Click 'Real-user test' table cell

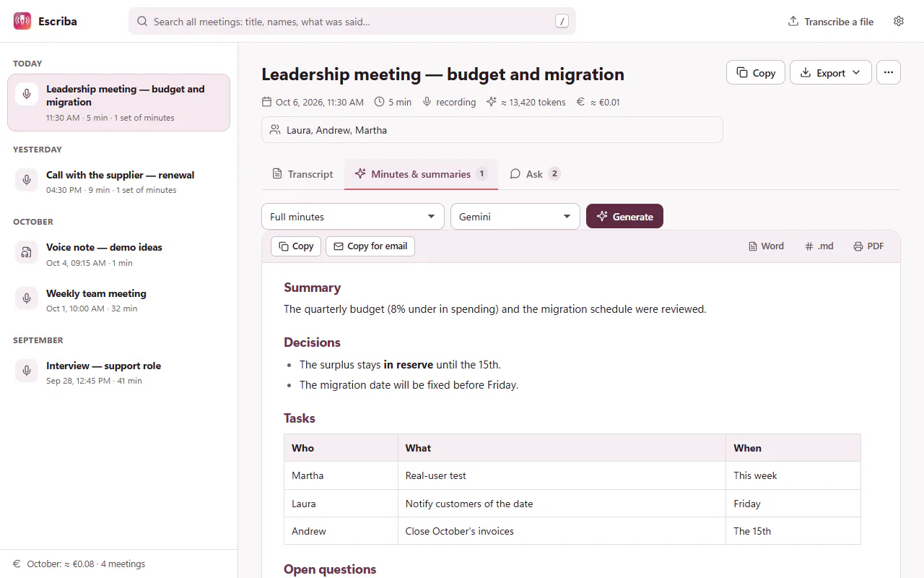(562, 475)
